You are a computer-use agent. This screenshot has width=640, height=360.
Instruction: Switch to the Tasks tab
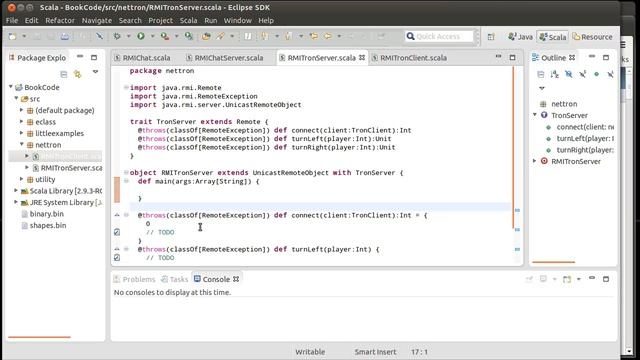pyautogui.click(x=175, y=279)
